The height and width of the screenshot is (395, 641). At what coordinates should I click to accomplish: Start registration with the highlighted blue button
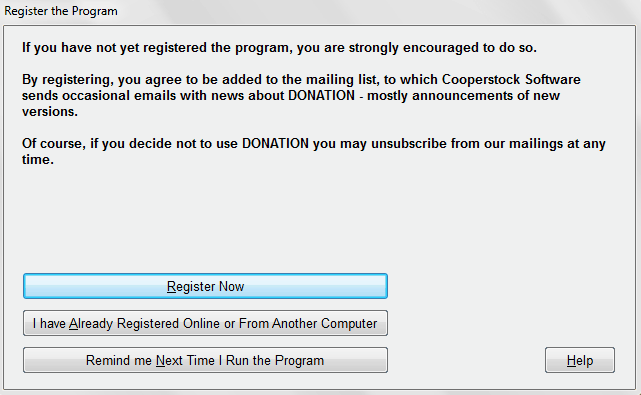(205, 286)
